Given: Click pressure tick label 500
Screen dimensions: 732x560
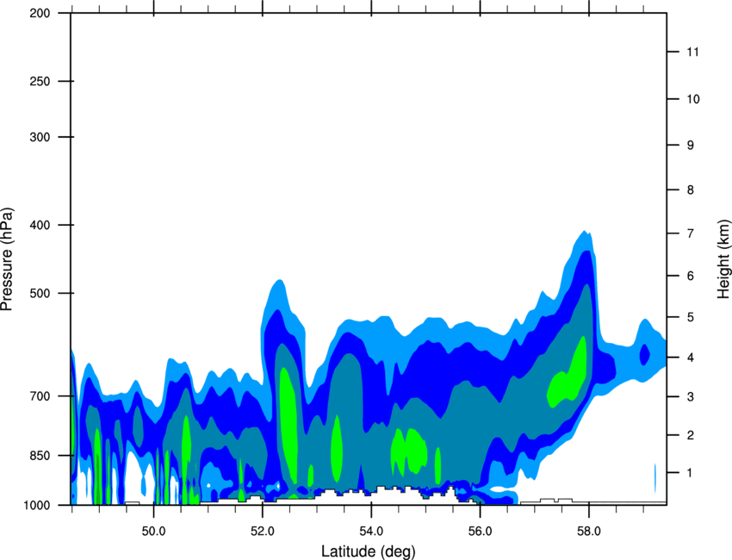Looking at the screenshot, I should click(40, 293).
